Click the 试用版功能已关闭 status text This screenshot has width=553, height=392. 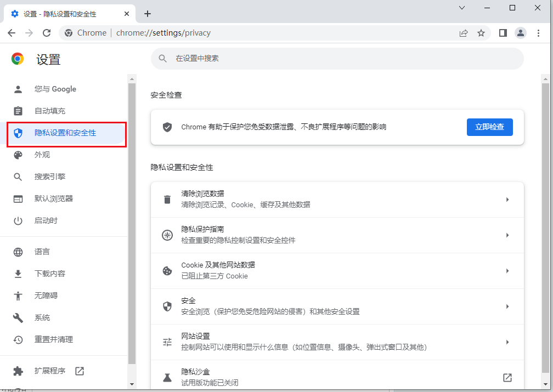click(210, 383)
